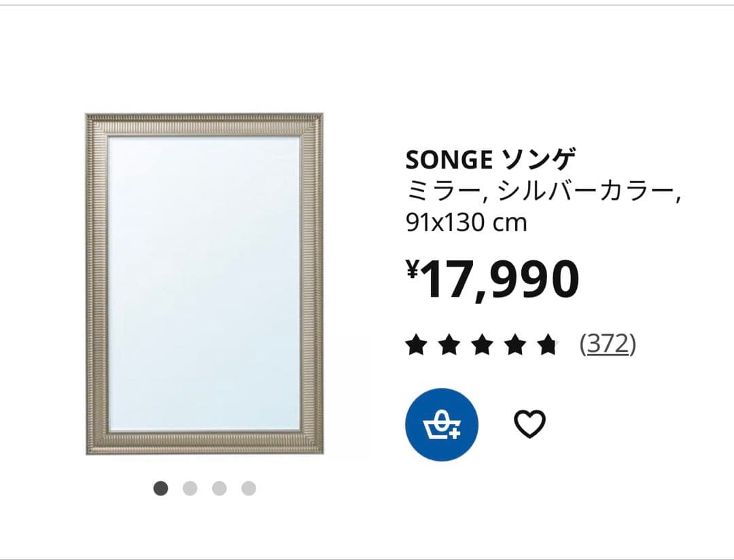The image size is (734, 560).
Task: Add the SONGE mirror to shopping bag
Action: tap(442, 425)
